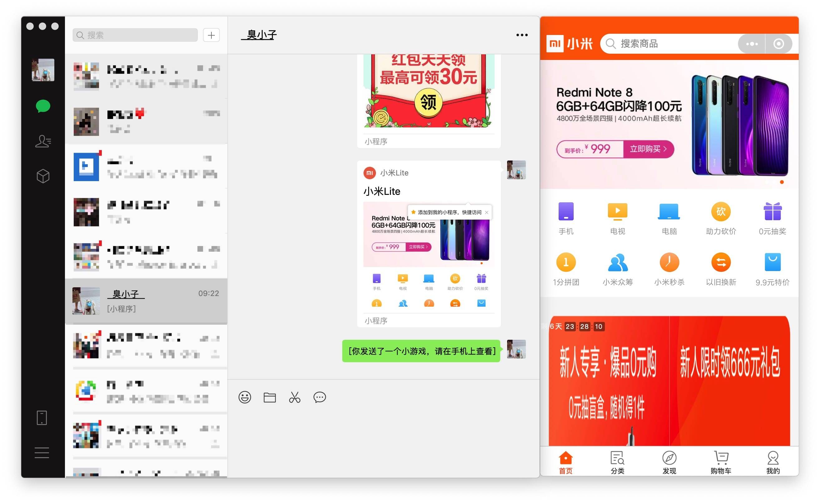Open the favorites cube icon in sidebar
The height and width of the screenshot is (504, 820).
[43, 176]
